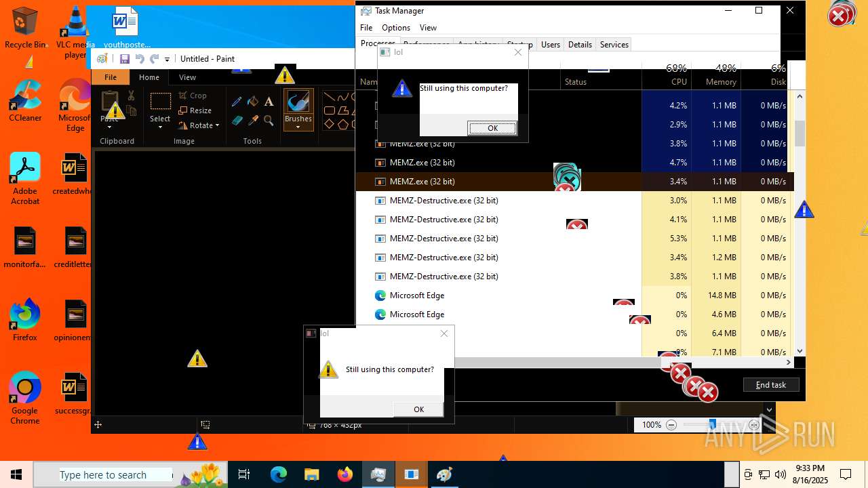Click Crop in Paint's Image group
The image size is (868, 488).
[x=193, y=96]
